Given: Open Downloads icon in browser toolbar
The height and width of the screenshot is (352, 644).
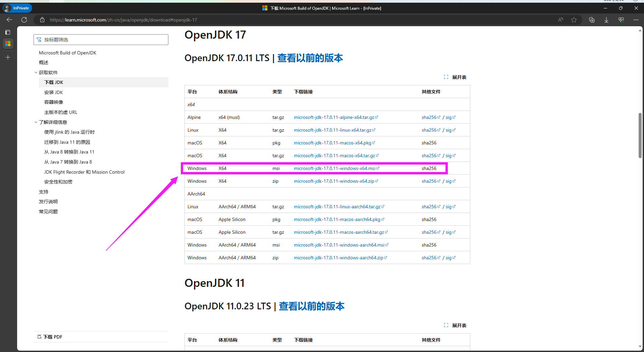Looking at the screenshot, I should tap(606, 20).
